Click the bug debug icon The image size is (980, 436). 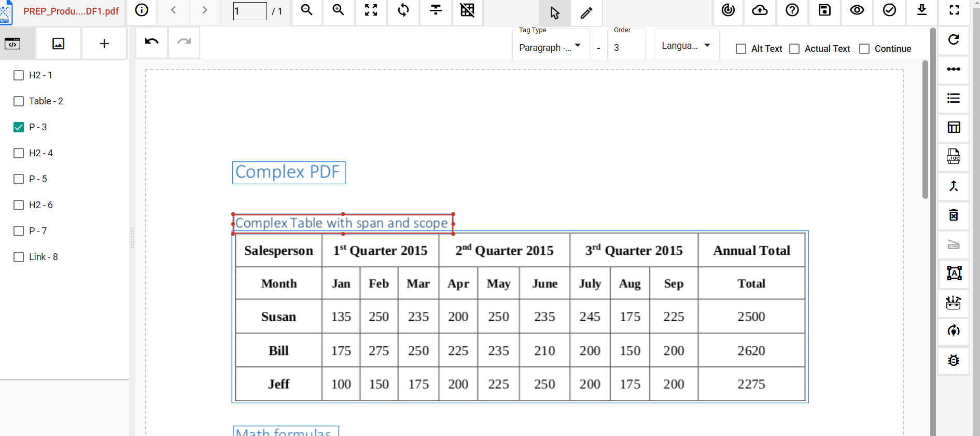(954, 360)
